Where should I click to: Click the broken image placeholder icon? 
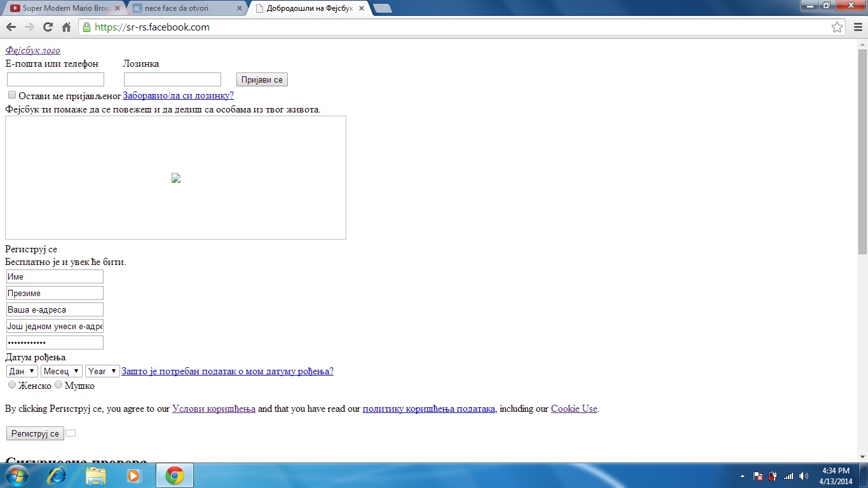point(176,179)
